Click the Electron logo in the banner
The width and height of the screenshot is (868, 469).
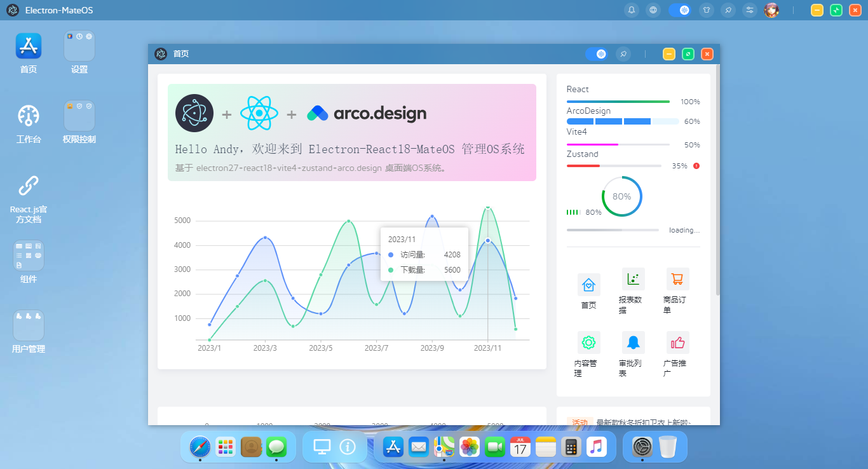tap(194, 113)
